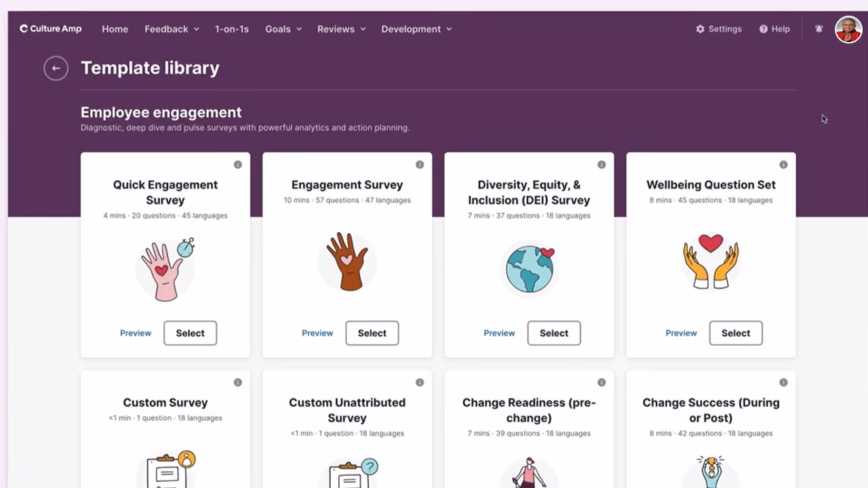This screenshot has width=868, height=488.
Task: Show info for Wellbeing Question Set
Action: [x=783, y=165]
